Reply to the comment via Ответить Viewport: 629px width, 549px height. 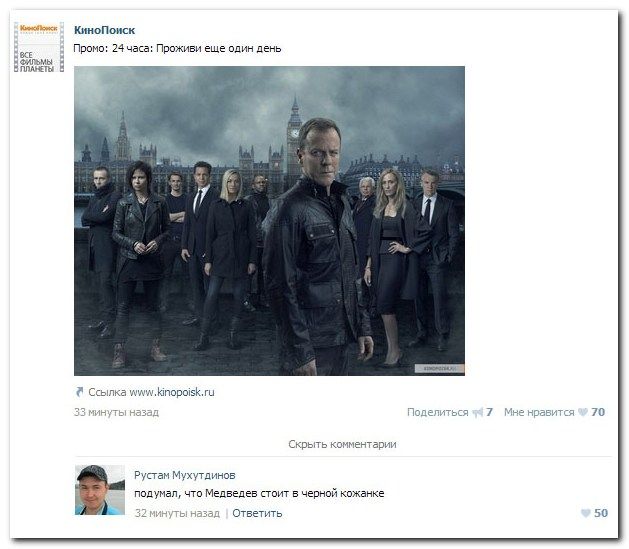click(257, 513)
